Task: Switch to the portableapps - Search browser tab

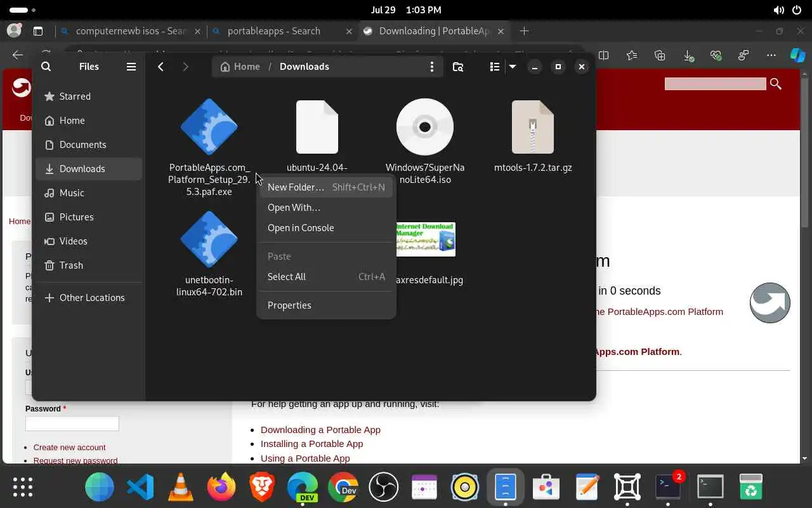Action: tap(282, 31)
